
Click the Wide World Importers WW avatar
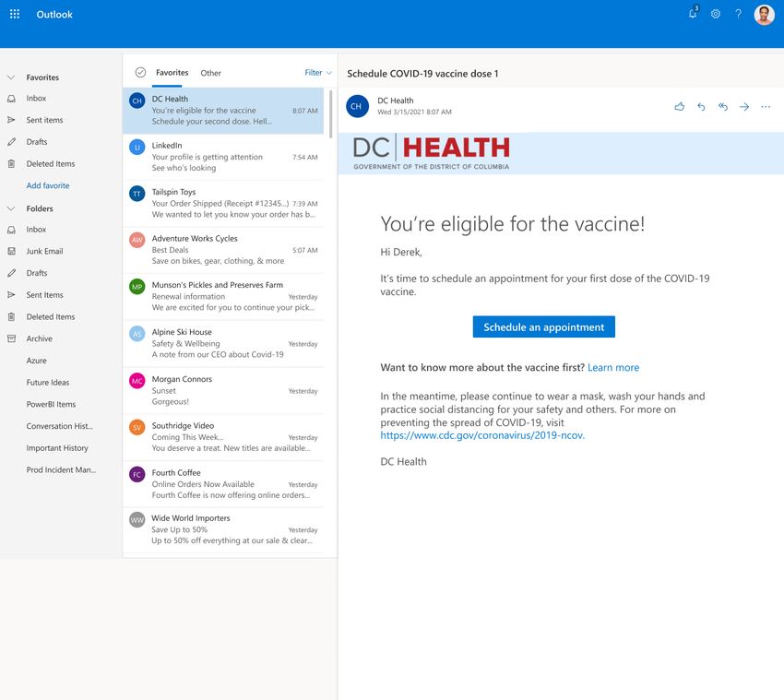click(x=137, y=520)
